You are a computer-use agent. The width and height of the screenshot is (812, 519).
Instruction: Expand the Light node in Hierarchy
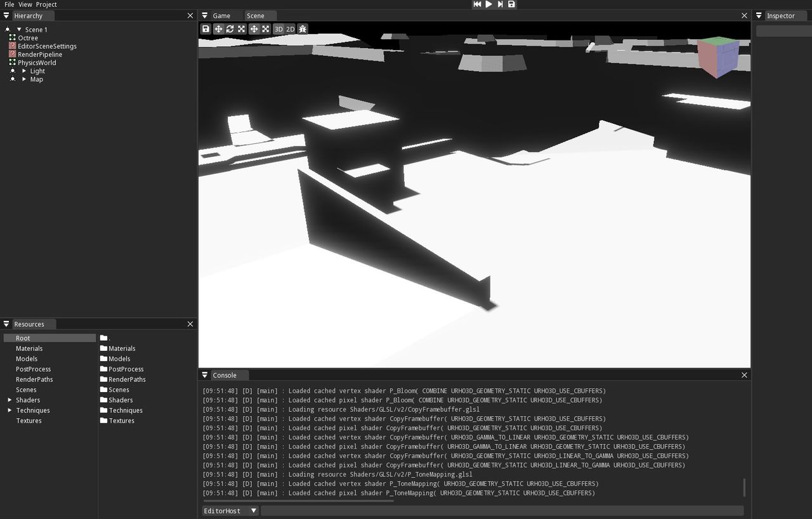(24, 71)
